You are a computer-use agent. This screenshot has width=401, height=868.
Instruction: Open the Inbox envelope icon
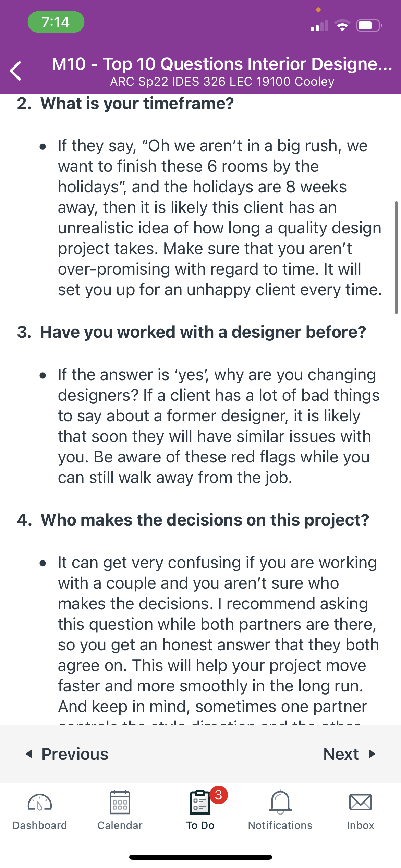(361, 802)
